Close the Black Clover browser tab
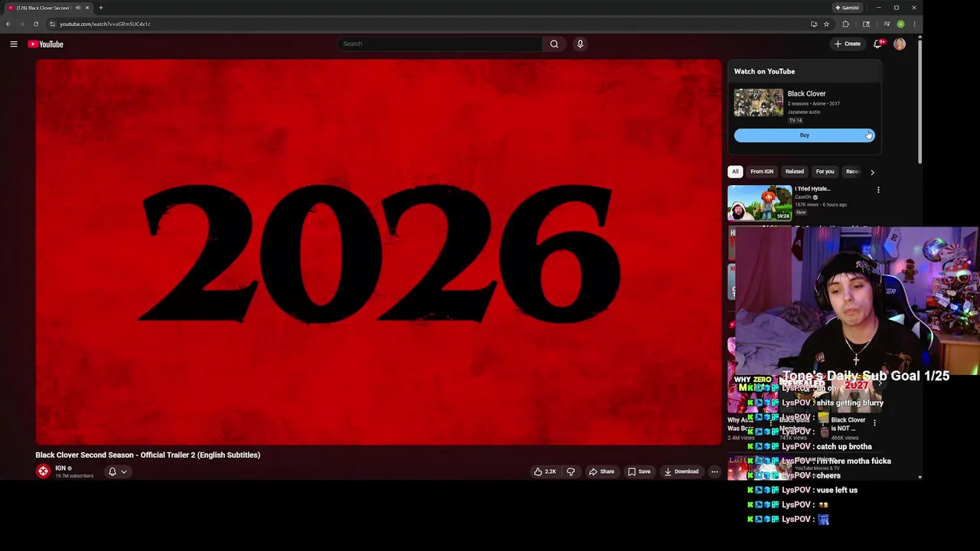The height and width of the screenshot is (551, 980). pos(87,8)
